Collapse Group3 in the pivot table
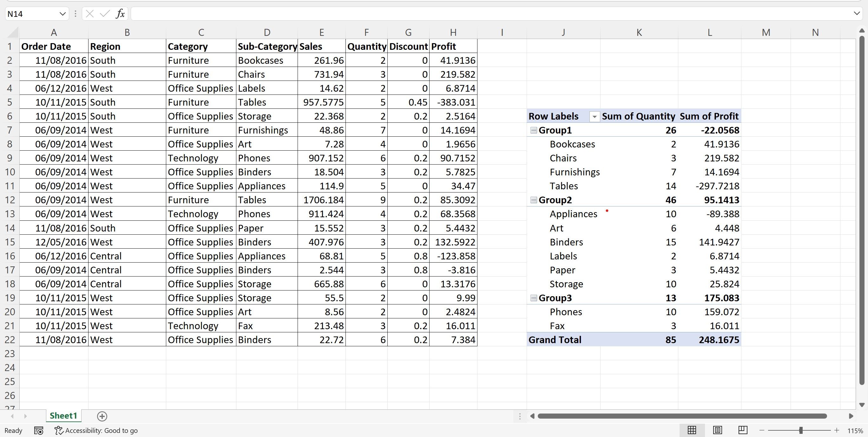The width and height of the screenshot is (868, 437). (x=533, y=298)
